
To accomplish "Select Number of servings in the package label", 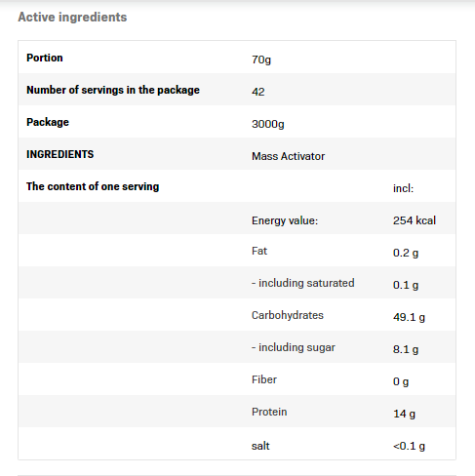I will coord(113,90).
